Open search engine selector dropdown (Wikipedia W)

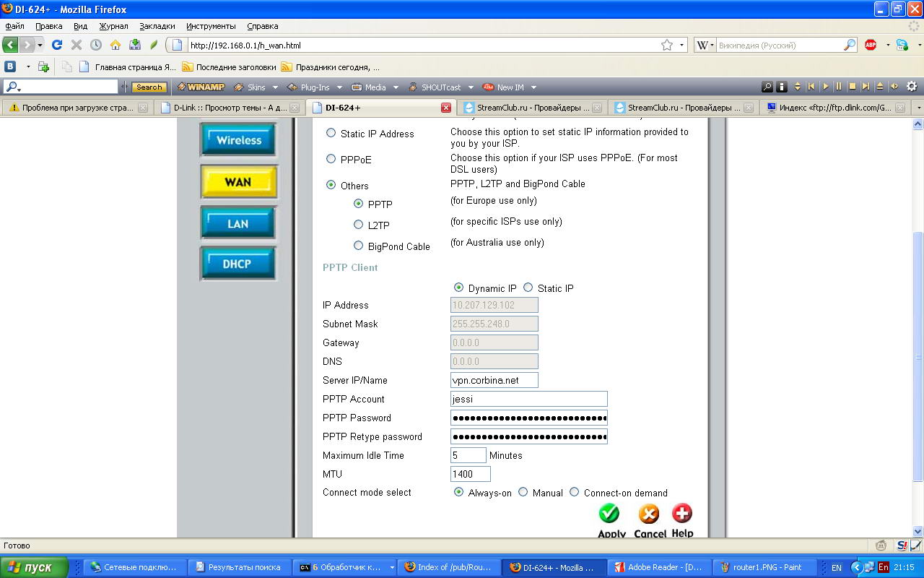point(705,45)
